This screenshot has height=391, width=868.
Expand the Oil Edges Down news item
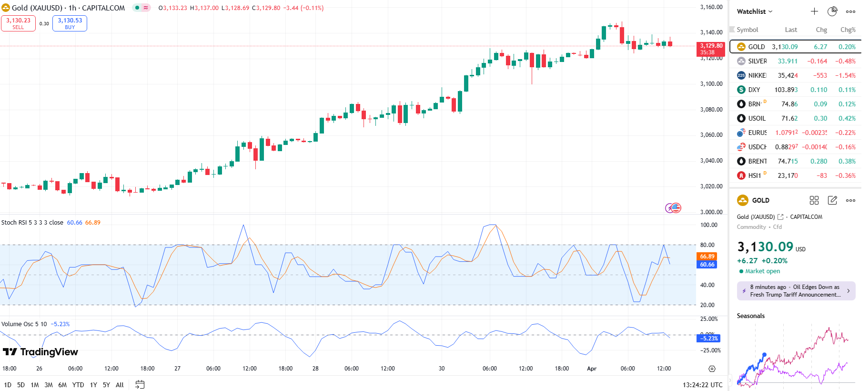848,291
